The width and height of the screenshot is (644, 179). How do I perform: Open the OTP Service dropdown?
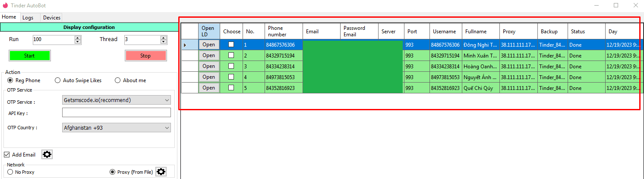tap(117, 100)
